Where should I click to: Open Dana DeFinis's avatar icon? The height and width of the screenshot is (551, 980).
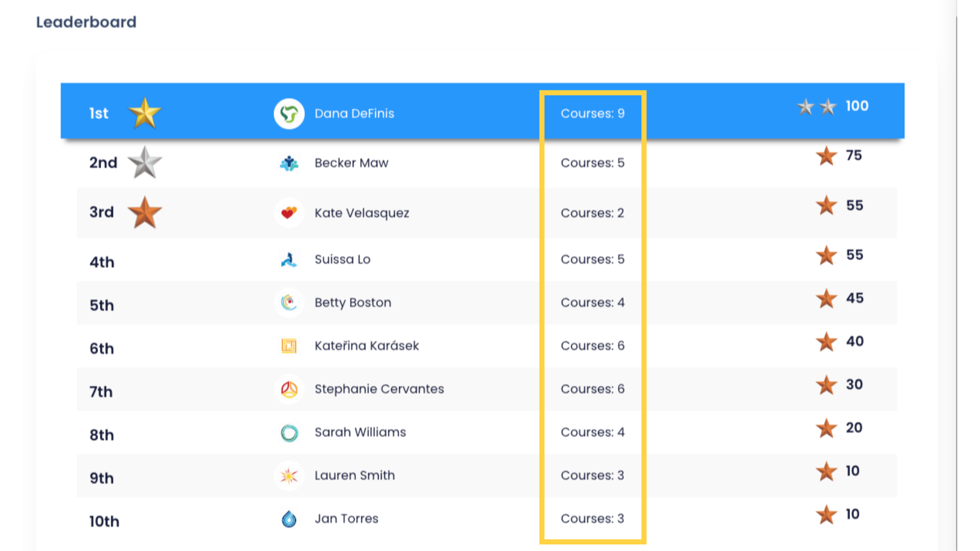click(x=289, y=113)
